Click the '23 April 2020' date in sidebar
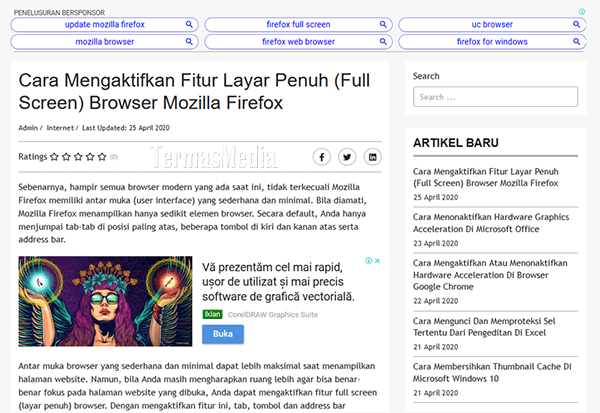This screenshot has height=413, width=600. [x=435, y=243]
